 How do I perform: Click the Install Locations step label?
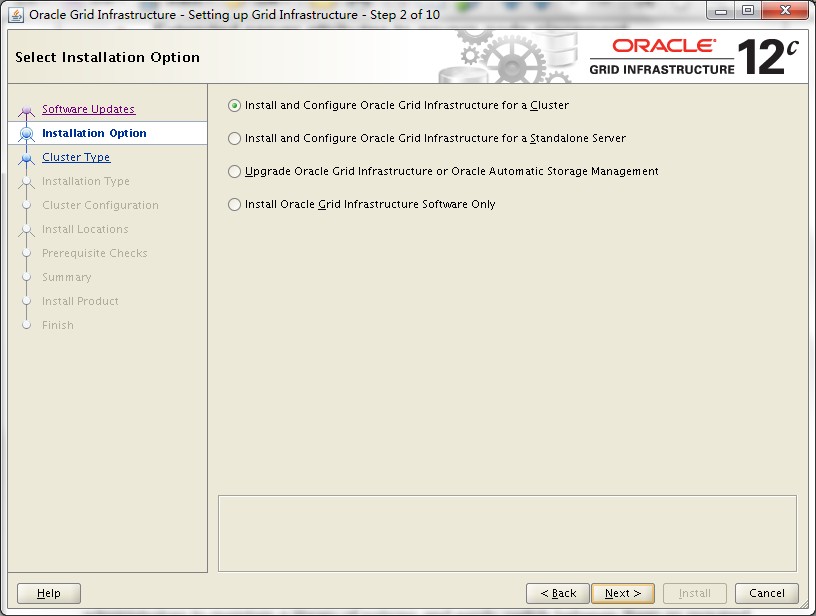[85, 229]
